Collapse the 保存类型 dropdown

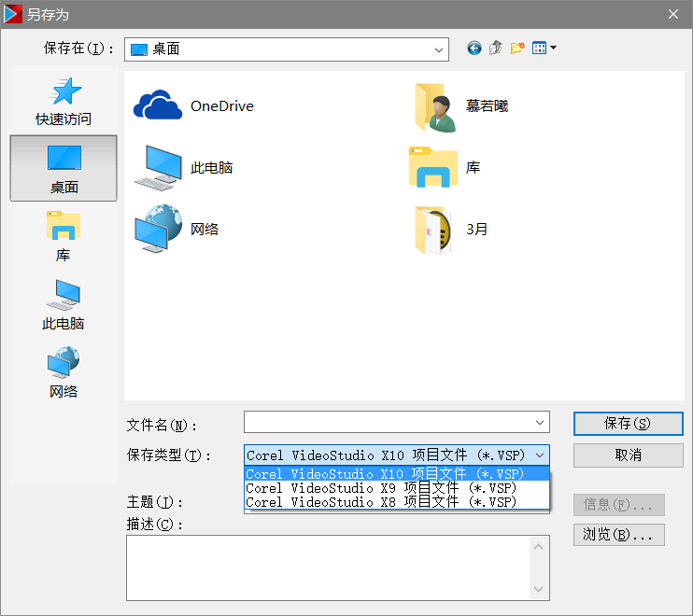540,455
